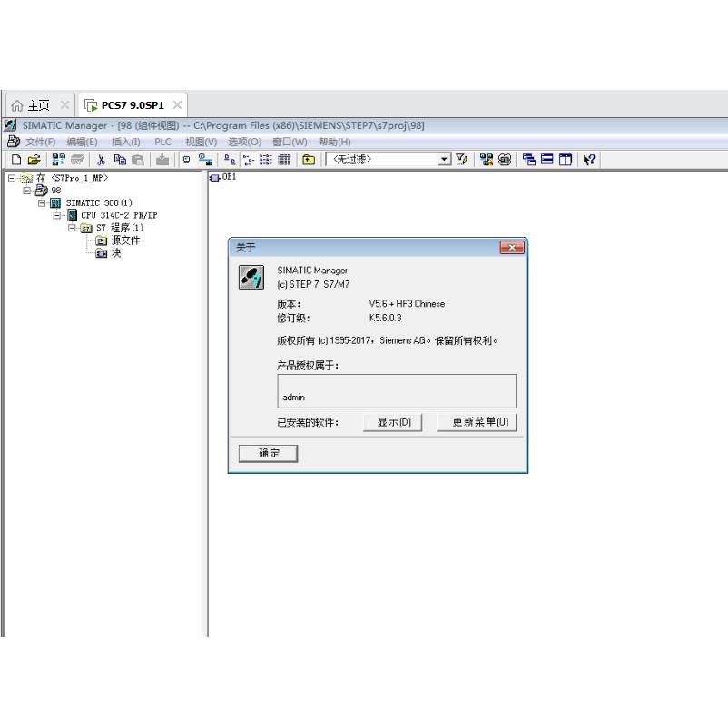Open the 编辑(E) menu
This screenshot has height=728, width=728.
pyautogui.click(x=82, y=143)
